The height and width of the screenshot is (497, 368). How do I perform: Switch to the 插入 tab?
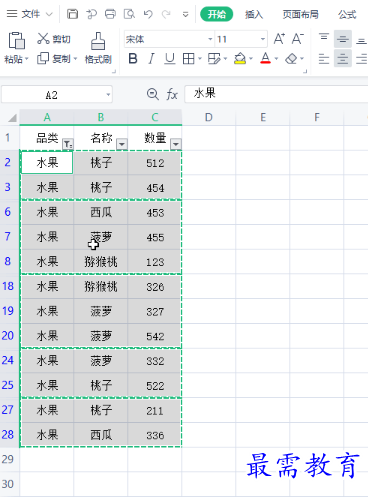[x=254, y=14]
